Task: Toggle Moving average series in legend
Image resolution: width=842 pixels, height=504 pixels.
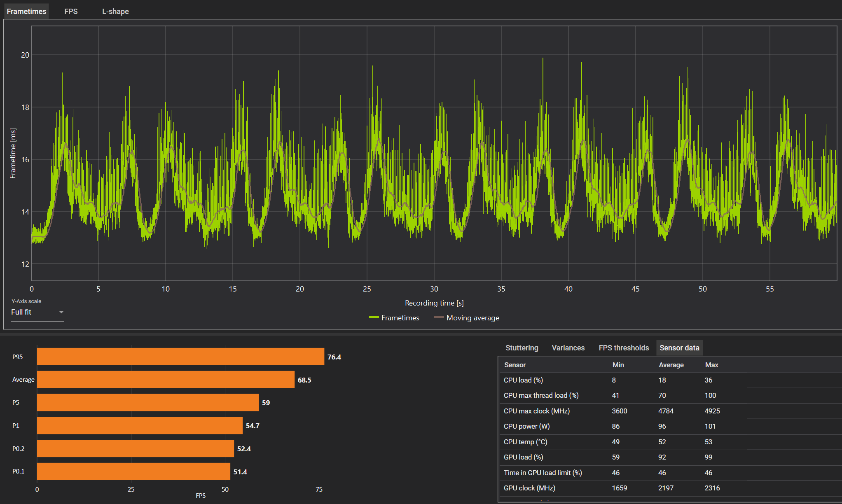Action: click(472, 318)
